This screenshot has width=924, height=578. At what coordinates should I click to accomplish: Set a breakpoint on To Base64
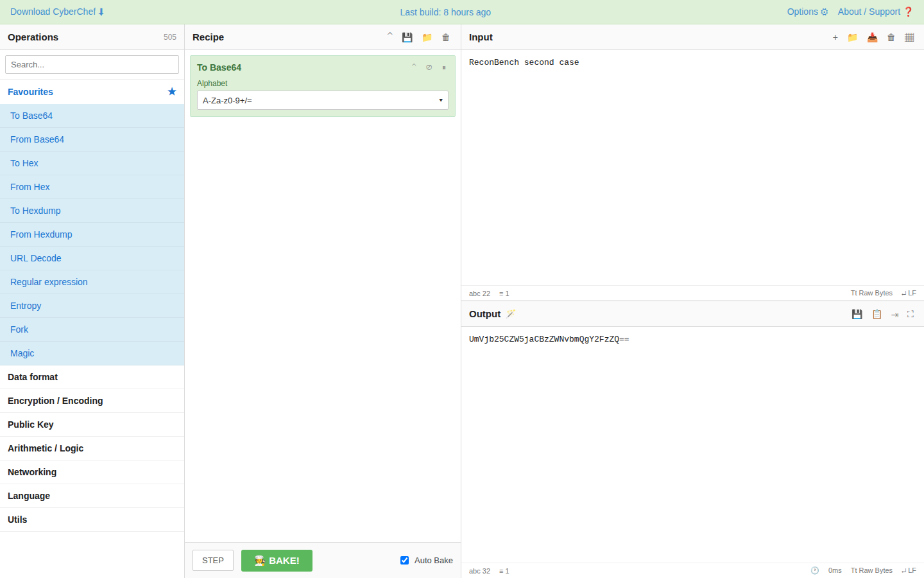coord(444,67)
